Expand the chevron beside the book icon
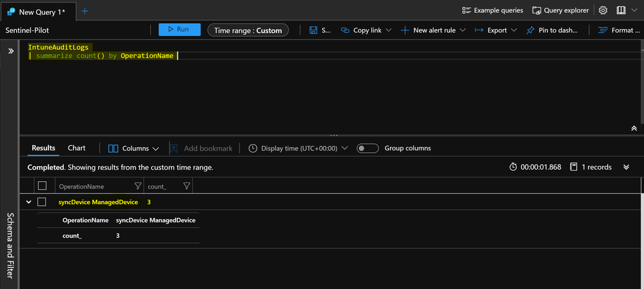The width and height of the screenshot is (644, 289). click(x=634, y=10)
